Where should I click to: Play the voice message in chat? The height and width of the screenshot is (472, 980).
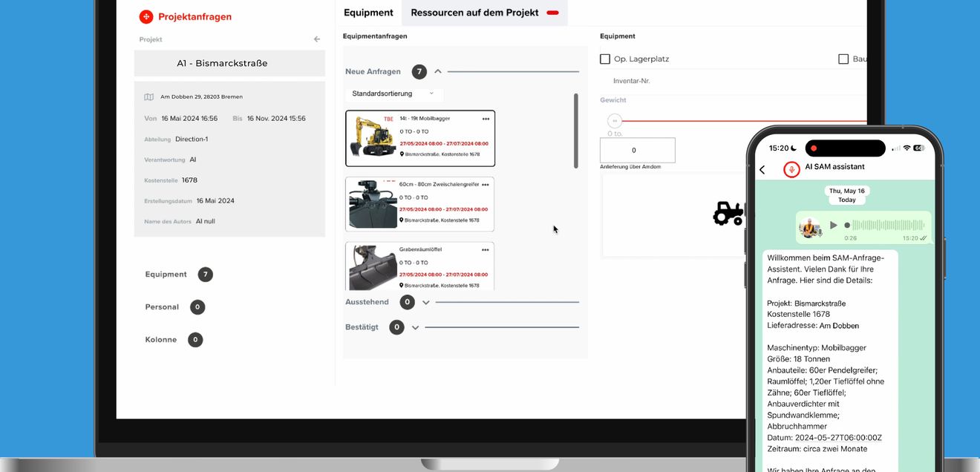833,225
